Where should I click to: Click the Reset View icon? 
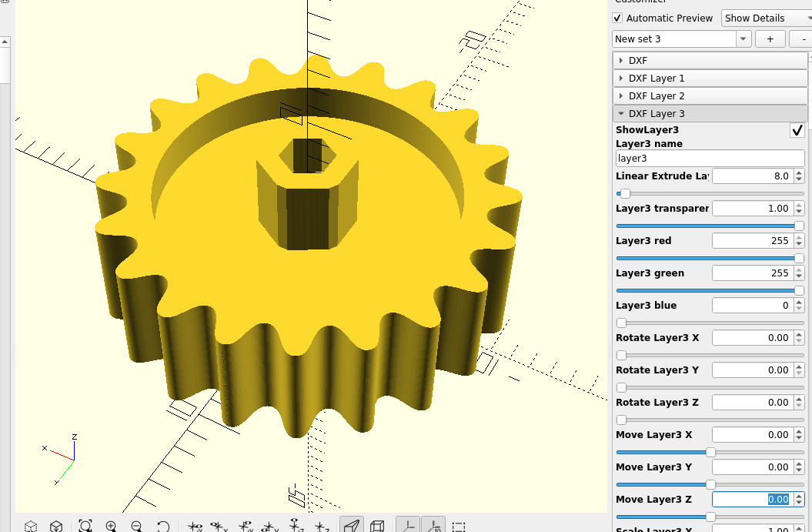(163, 527)
